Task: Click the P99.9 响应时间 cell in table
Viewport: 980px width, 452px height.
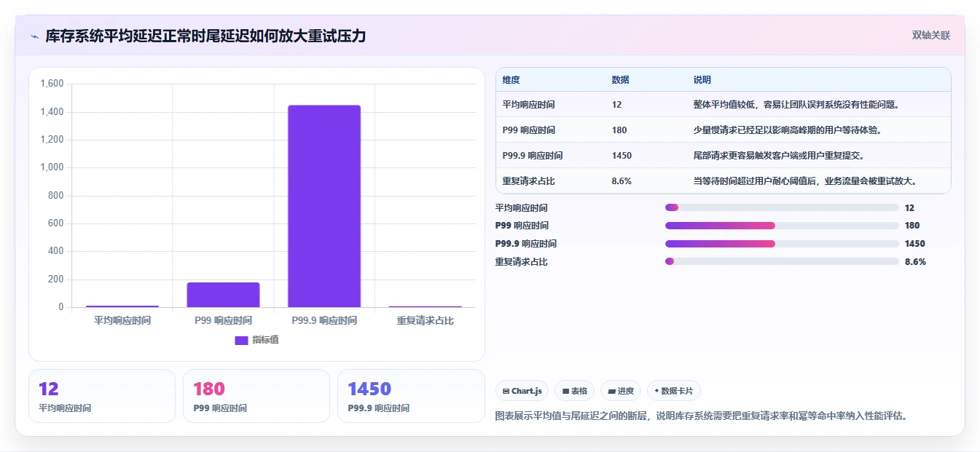Action: click(533, 155)
